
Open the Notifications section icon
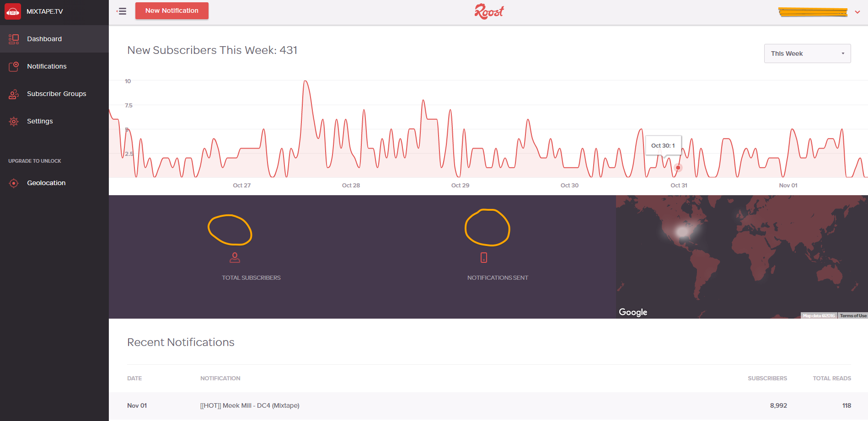tap(14, 66)
